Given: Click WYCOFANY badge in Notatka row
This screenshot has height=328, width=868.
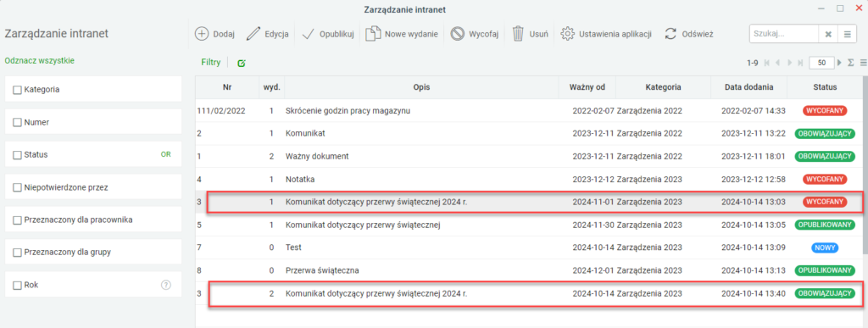Looking at the screenshot, I should 825,179.
